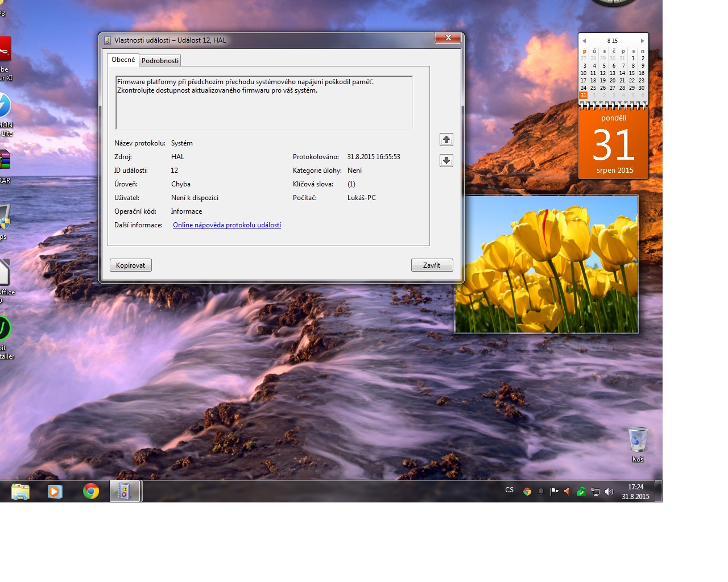
Task: Click the network tray icon
Action: [595, 492]
